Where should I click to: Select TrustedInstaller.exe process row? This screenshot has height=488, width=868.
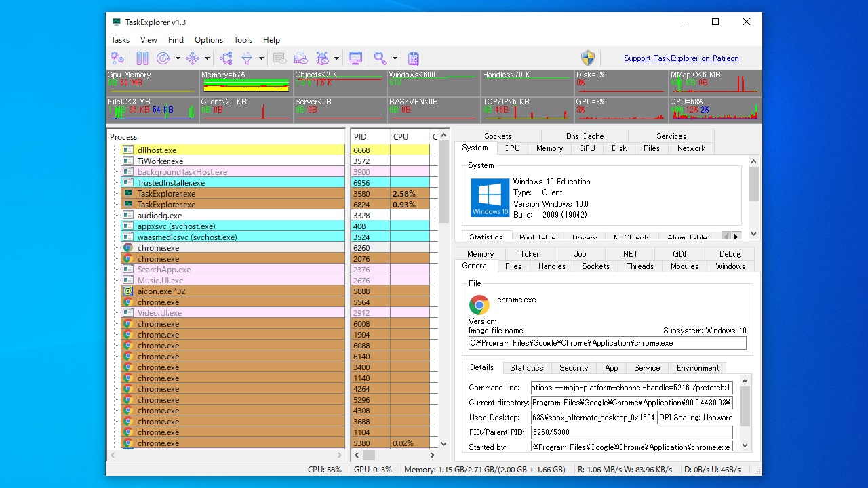point(233,183)
